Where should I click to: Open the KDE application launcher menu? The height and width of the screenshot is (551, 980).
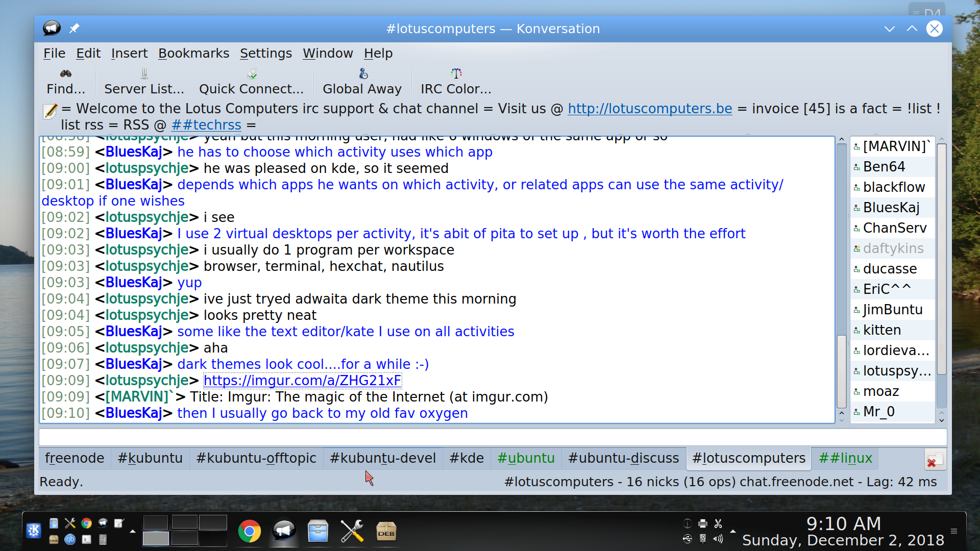[34, 531]
